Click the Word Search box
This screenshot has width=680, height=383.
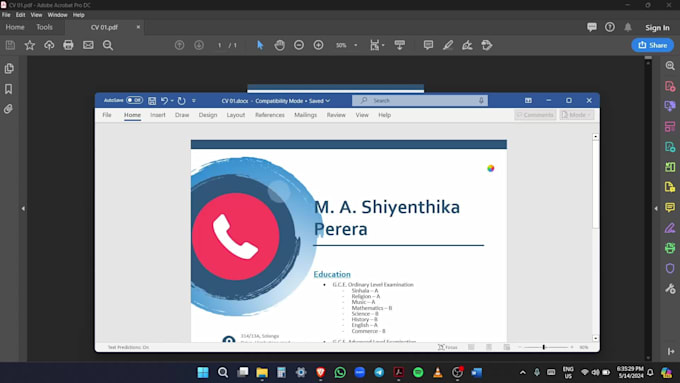point(420,101)
